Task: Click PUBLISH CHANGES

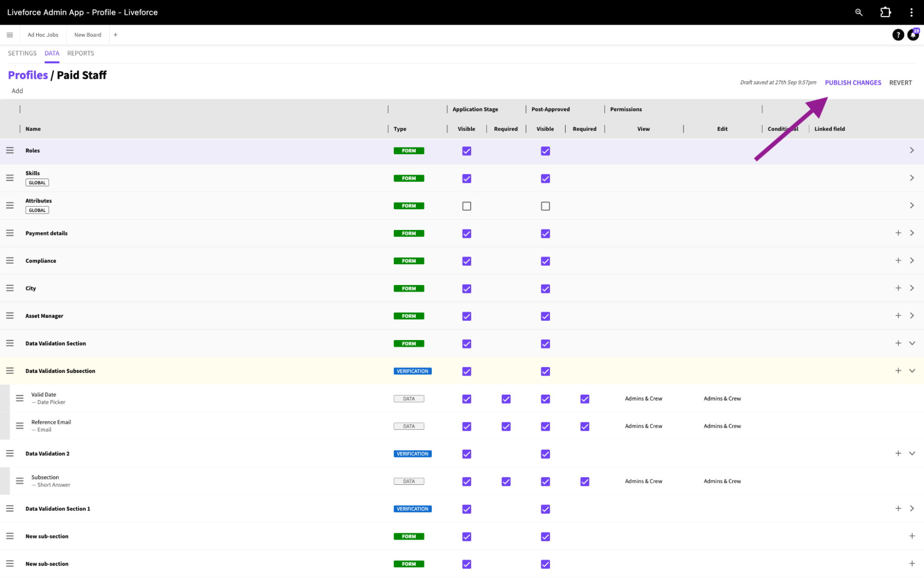Action: pyautogui.click(x=853, y=83)
